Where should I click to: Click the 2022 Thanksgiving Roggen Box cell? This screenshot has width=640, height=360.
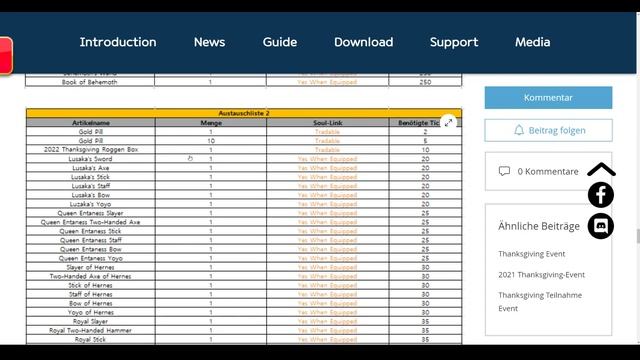coord(91,150)
